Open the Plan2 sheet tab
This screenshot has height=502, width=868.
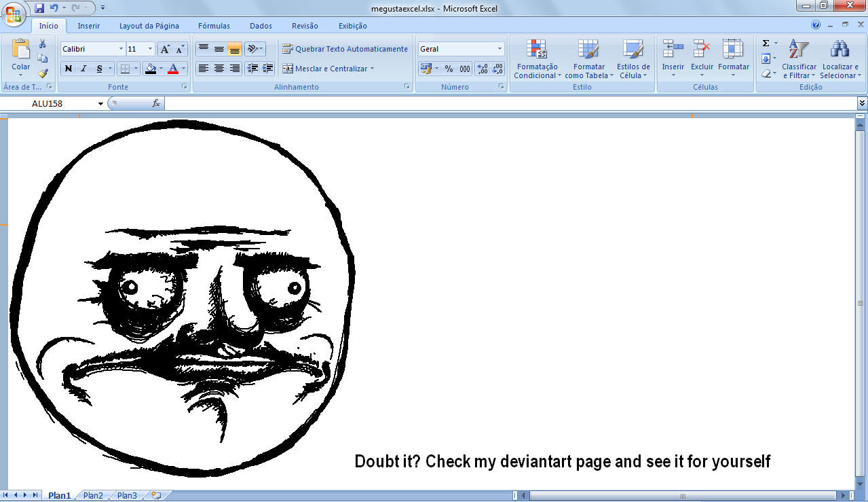point(93,496)
